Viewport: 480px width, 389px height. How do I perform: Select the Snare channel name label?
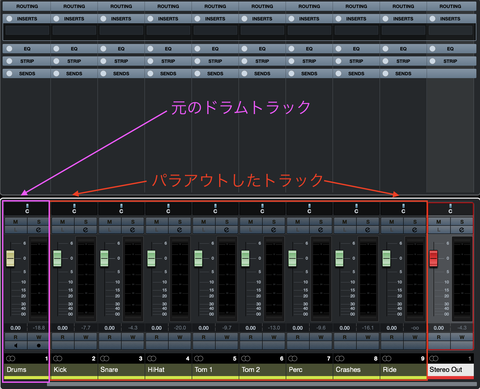click(x=121, y=370)
